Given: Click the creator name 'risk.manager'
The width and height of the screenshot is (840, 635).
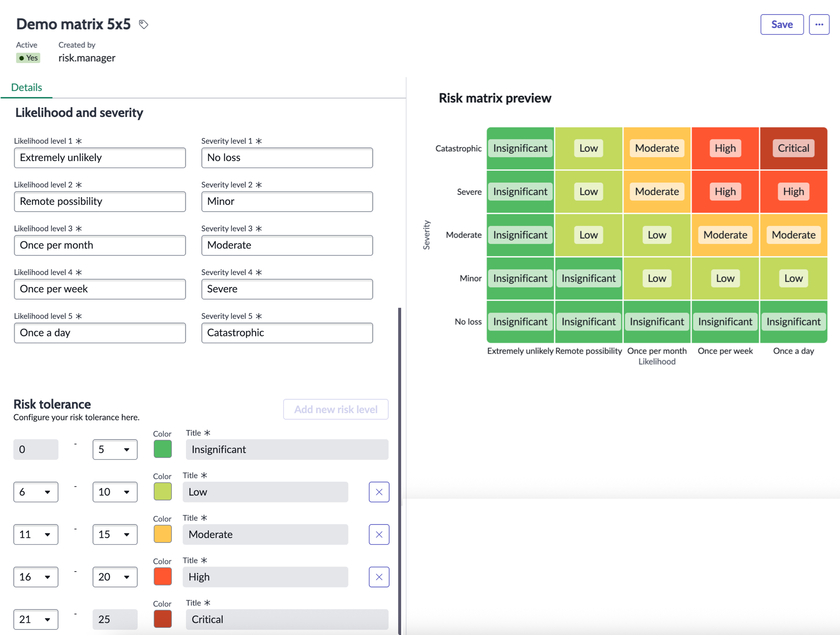Looking at the screenshot, I should coord(87,58).
